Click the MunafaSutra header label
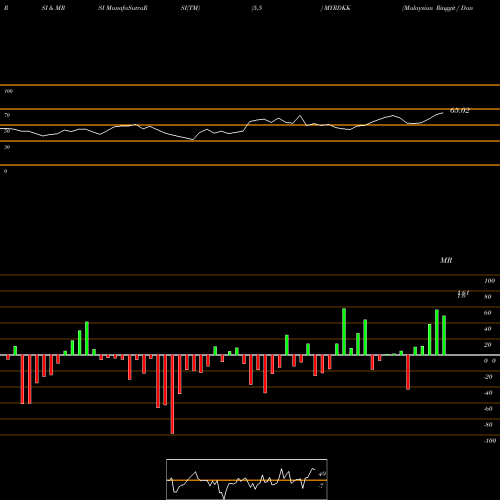Image resolution: width=500 pixels, height=500 pixels. pos(127,8)
